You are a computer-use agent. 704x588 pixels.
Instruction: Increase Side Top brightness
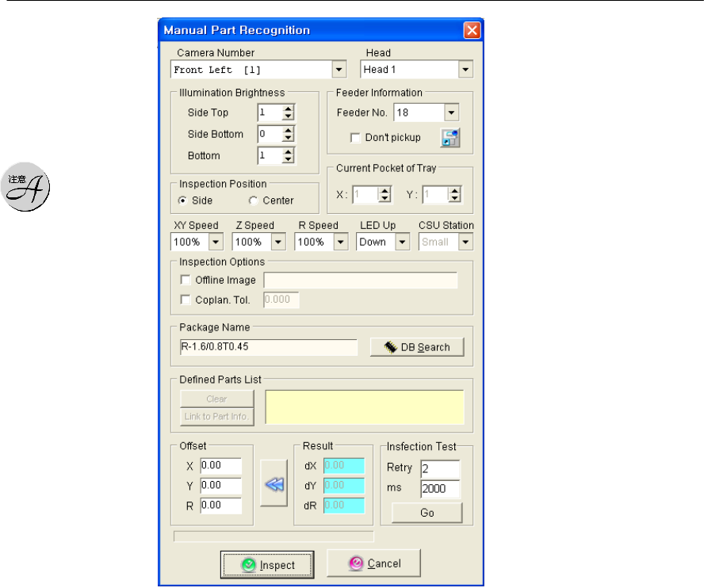pos(289,109)
